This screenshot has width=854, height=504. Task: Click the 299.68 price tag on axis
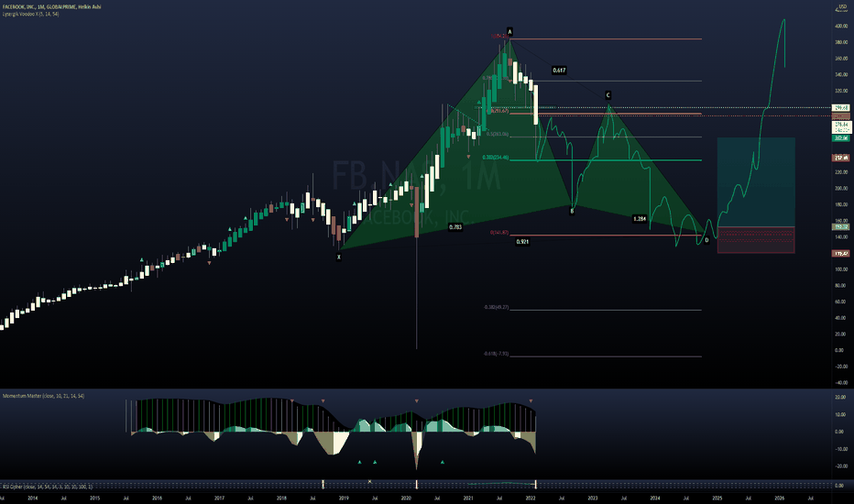(841, 108)
